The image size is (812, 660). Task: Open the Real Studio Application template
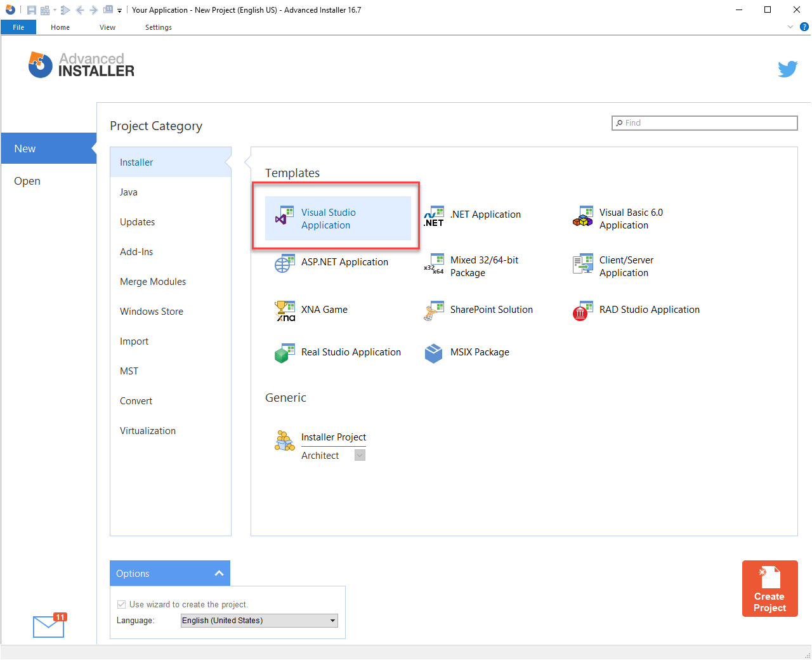285,353
